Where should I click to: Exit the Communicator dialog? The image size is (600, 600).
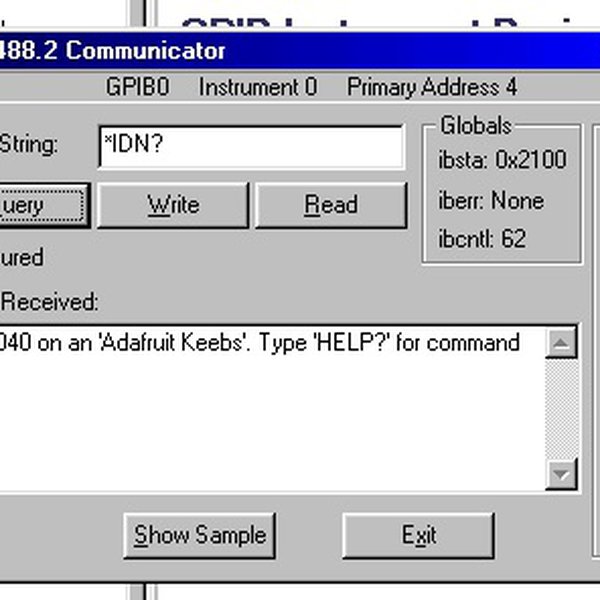(418, 535)
